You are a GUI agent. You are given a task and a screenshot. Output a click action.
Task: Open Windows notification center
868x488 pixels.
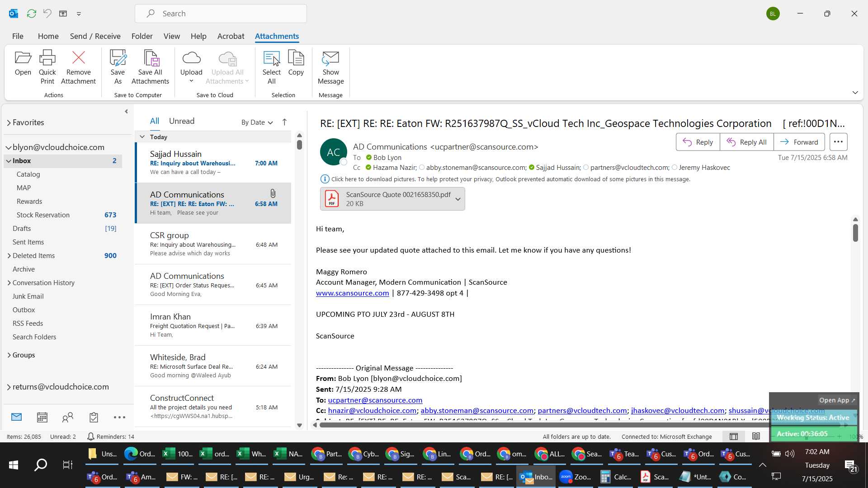[x=851, y=465]
